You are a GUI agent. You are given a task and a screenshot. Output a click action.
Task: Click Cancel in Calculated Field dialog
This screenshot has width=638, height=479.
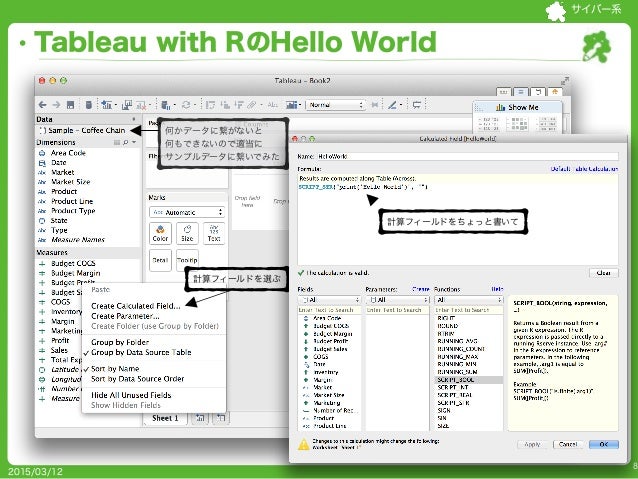click(568, 444)
